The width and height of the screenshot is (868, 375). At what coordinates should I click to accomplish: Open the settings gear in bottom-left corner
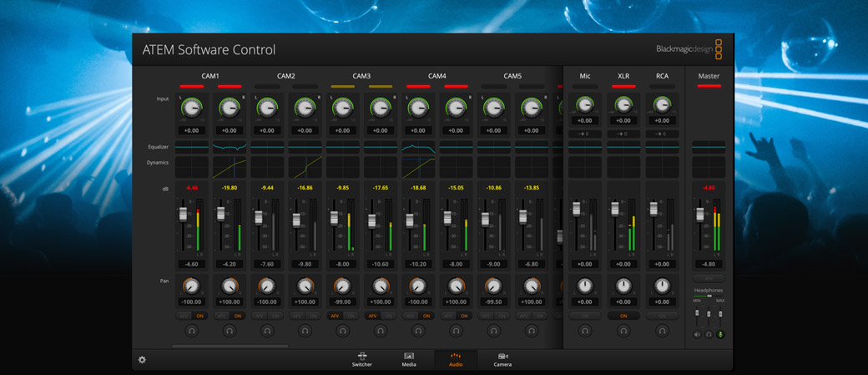coord(142,360)
